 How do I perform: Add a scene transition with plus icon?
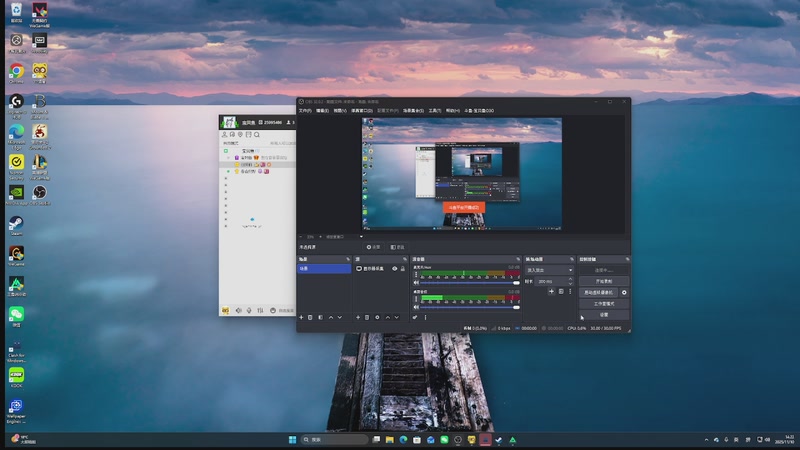551,291
